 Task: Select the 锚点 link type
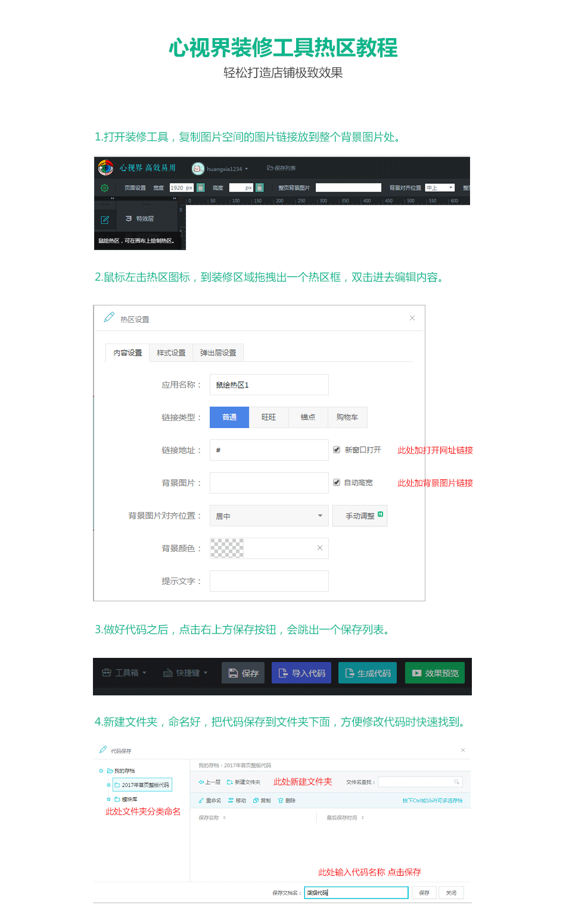point(308,417)
